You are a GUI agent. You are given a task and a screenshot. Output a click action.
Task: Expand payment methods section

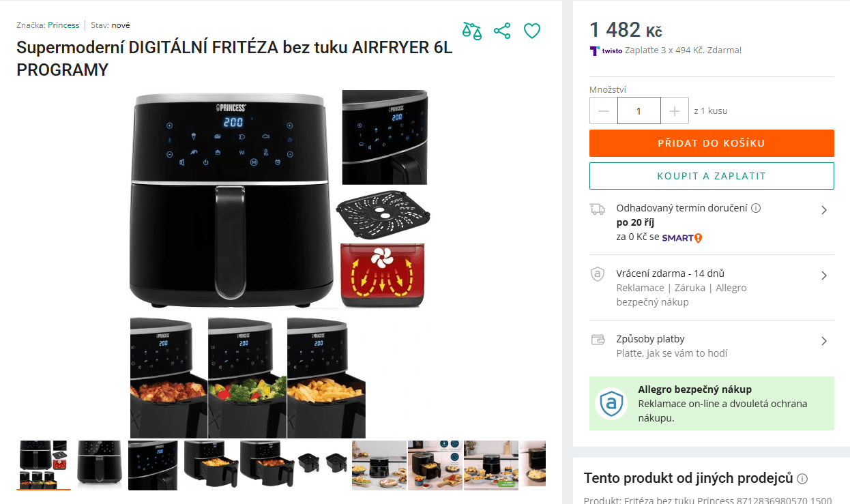[x=712, y=346]
